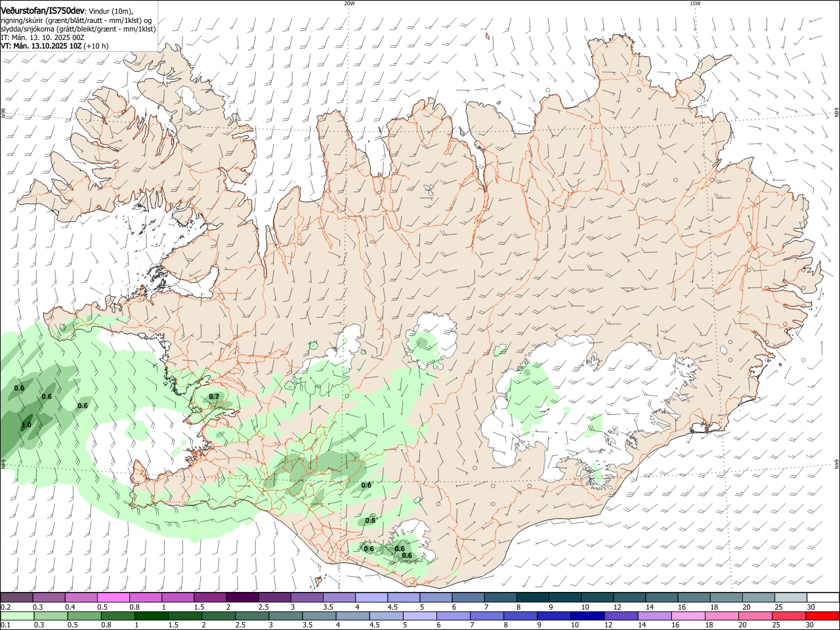Image resolution: width=840 pixels, height=630 pixels.
Task: Select the rigning/skúrir legend description line
Action: pyautogui.click(x=76, y=20)
